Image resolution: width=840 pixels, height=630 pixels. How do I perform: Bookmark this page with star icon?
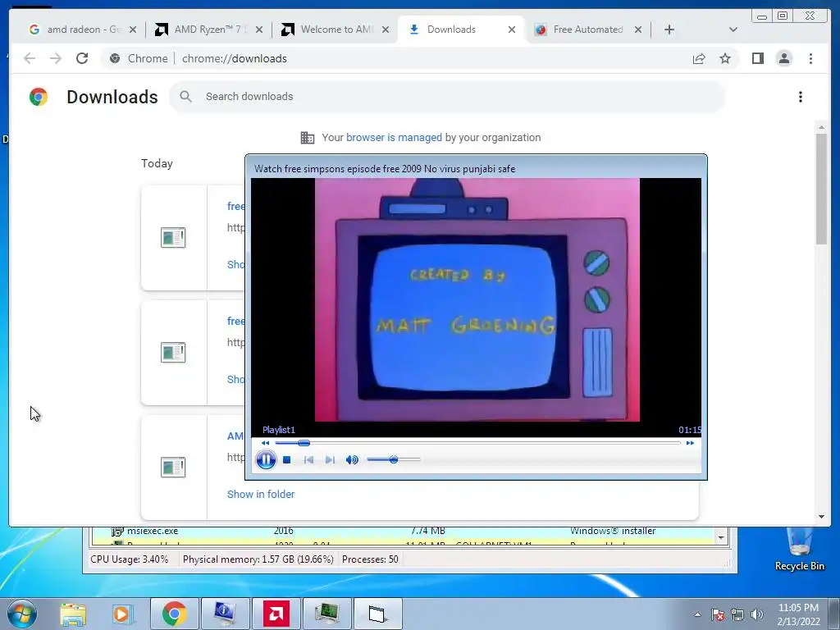(x=725, y=58)
